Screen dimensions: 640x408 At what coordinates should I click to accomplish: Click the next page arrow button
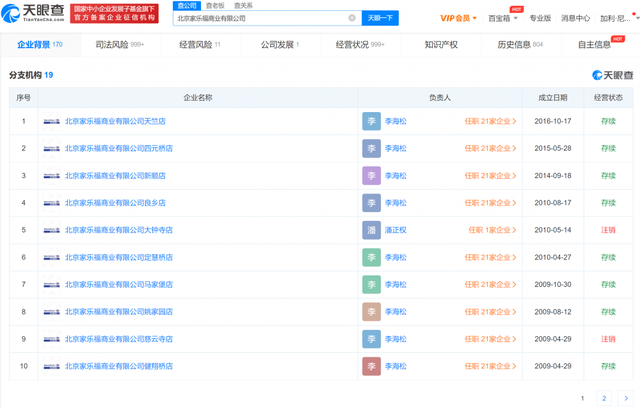(x=626, y=398)
